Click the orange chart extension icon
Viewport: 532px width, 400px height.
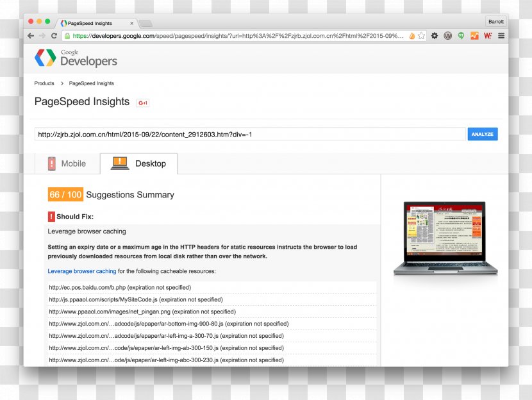[474, 36]
